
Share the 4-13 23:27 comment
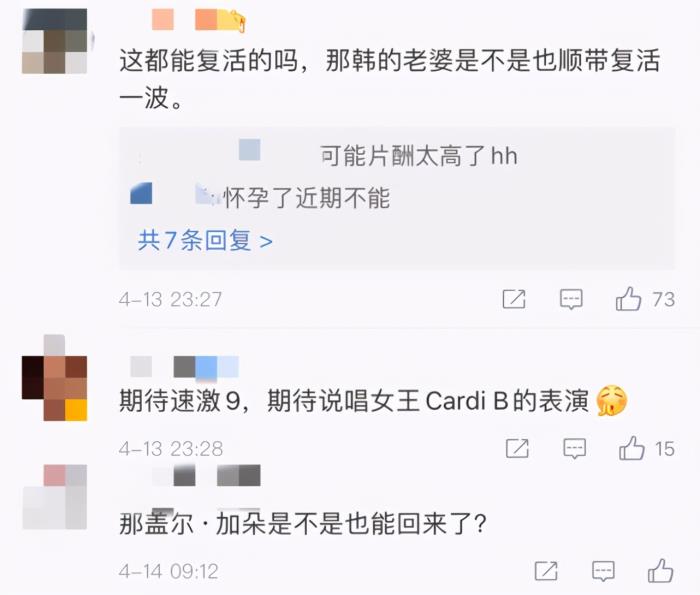514,299
